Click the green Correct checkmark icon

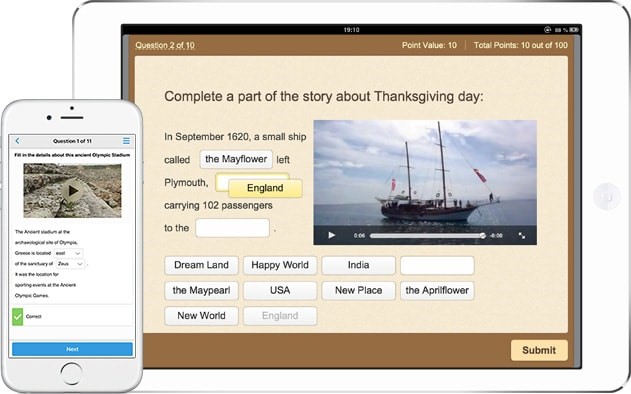17,317
